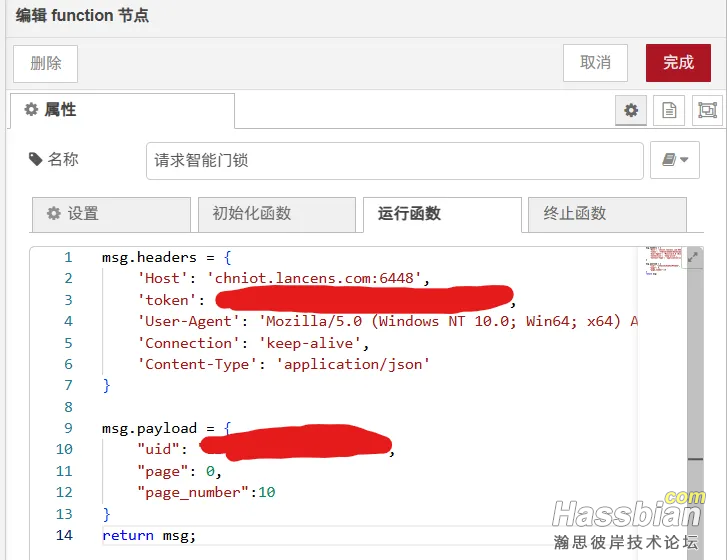Open the library book icon dropdown
Image resolution: width=727 pixels, height=560 pixels.
point(675,160)
